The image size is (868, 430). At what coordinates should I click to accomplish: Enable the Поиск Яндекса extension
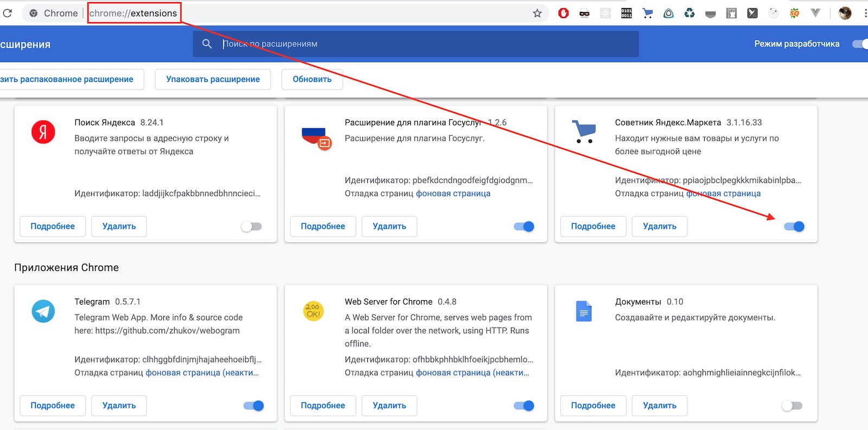[252, 226]
